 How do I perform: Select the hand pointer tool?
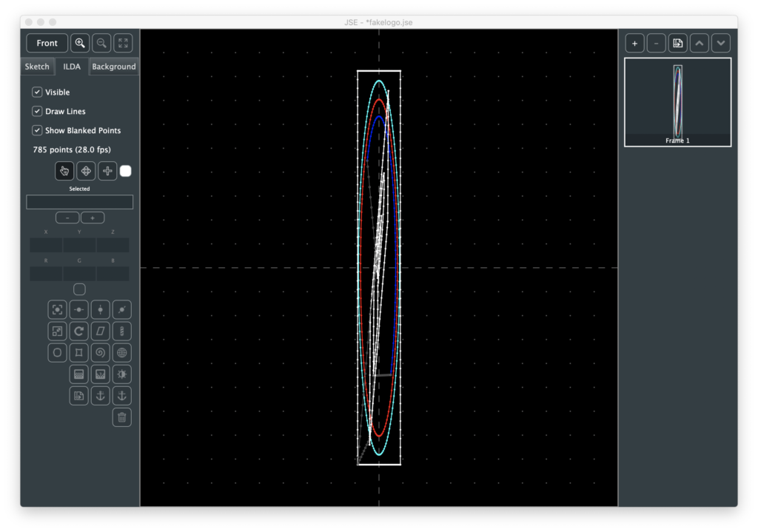click(x=64, y=171)
